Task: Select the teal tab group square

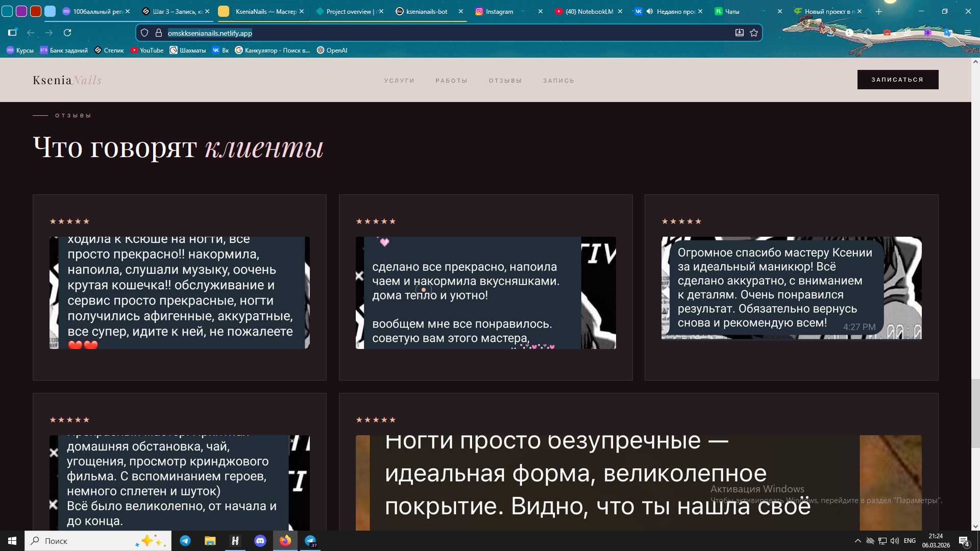Action: (x=7, y=11)
